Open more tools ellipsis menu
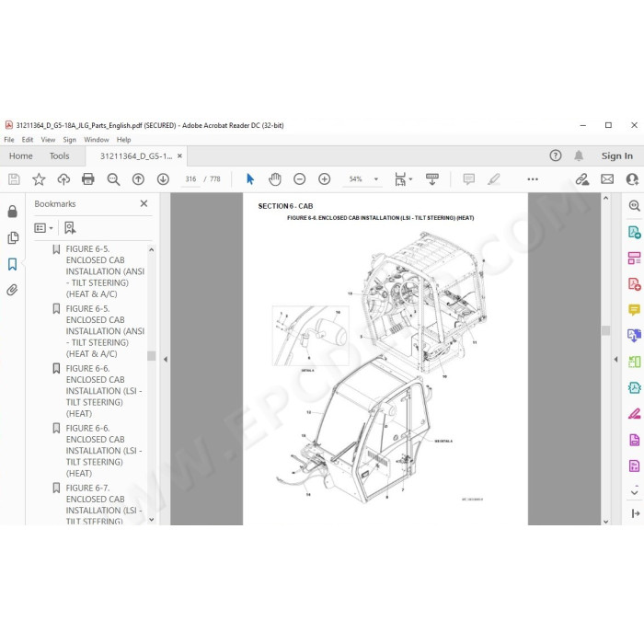Viewport: 644px width, 644px height. [533, 179]
